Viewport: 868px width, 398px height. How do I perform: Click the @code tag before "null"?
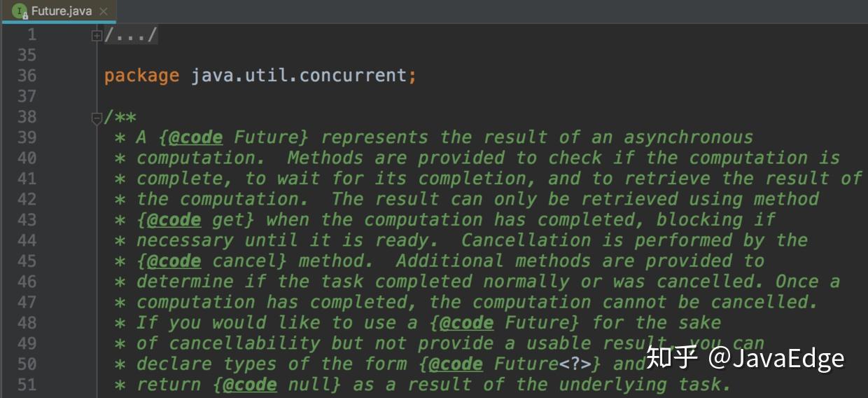tap(249, 385)
